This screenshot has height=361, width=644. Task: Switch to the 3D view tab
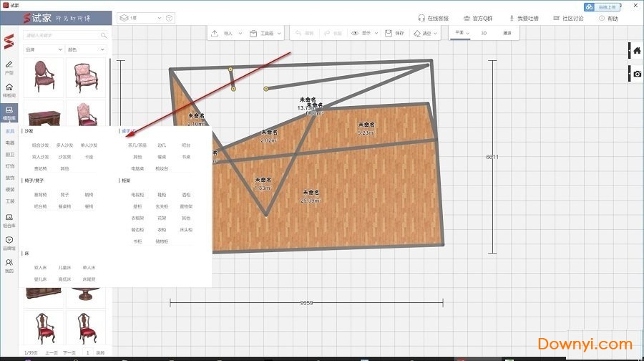pos(484,33)
